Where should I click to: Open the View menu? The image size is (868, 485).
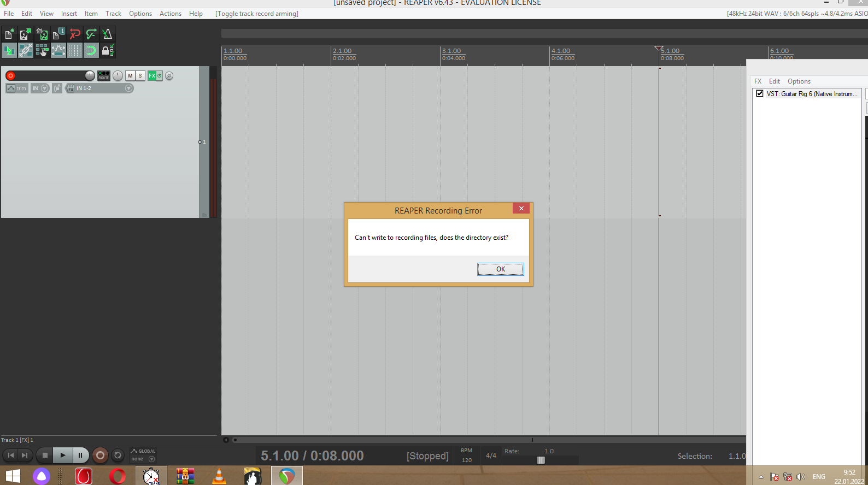(x=46, y=13)
